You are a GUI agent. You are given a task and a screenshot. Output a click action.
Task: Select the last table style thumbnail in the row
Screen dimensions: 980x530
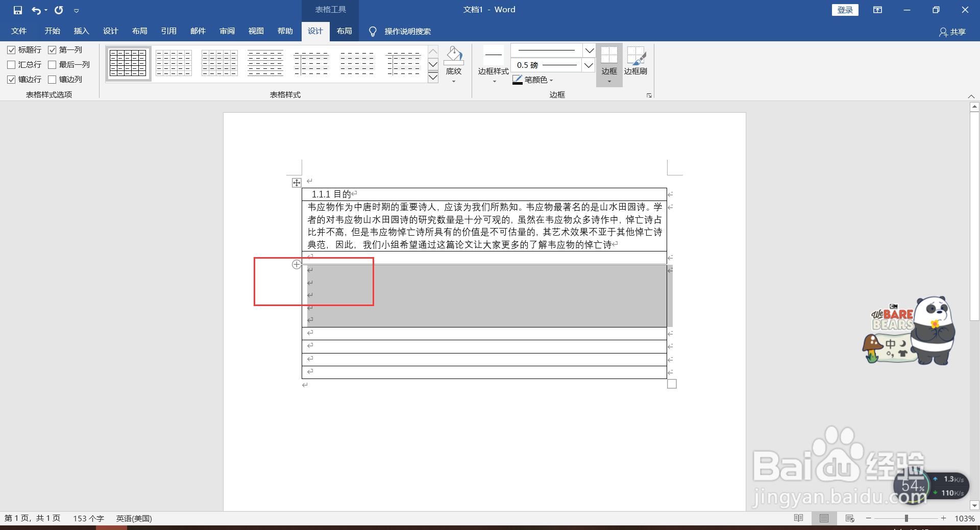(x=403, y=63)
